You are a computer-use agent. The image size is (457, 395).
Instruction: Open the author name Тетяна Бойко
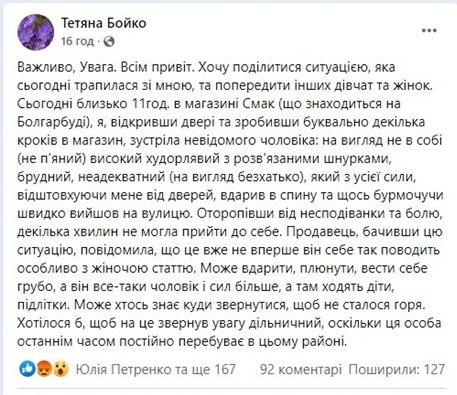tap(104, 23)
